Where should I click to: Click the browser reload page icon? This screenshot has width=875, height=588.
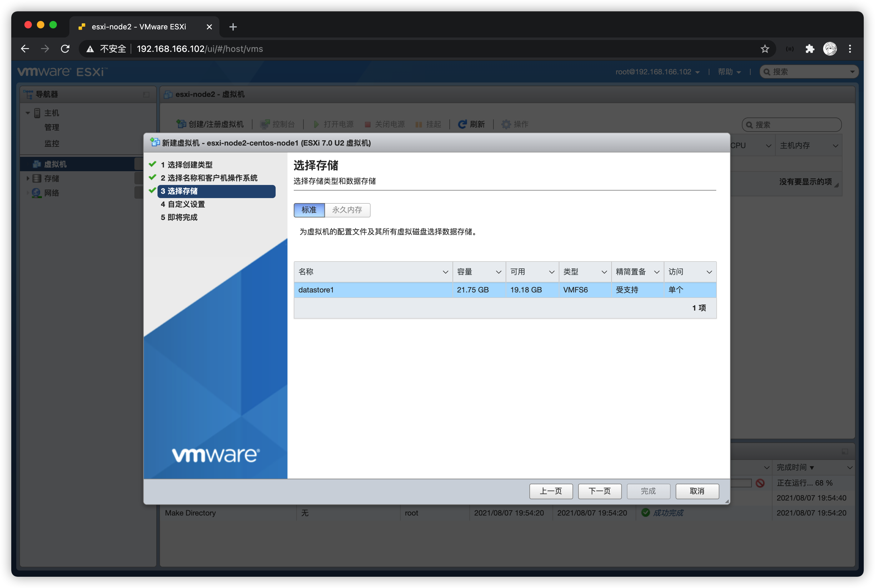[x=65, y=49]
